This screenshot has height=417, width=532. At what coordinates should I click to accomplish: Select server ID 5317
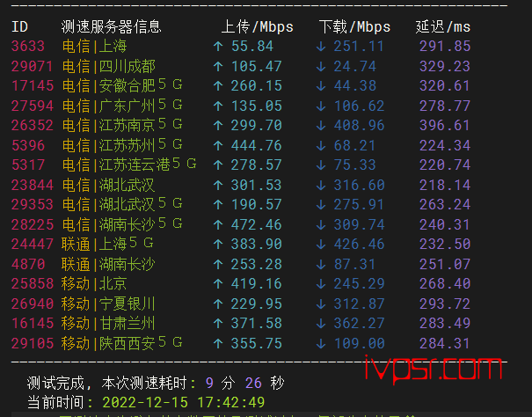coord(28,165)
